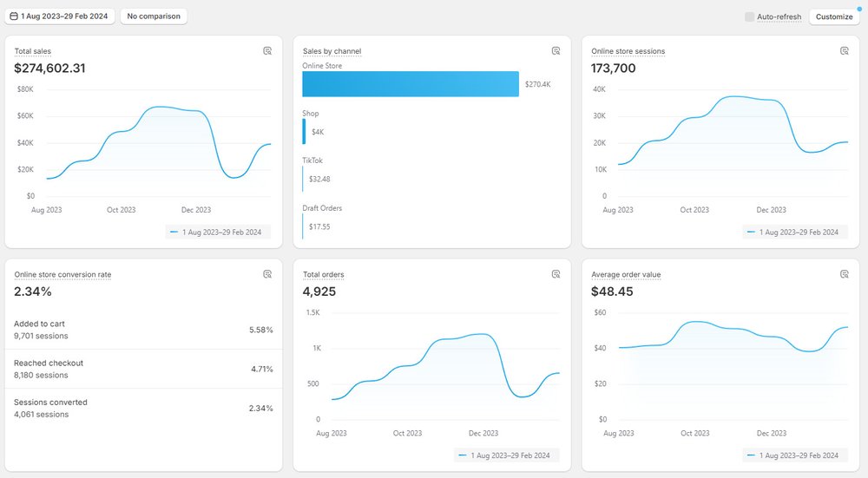This screenshot has height=478, width=868.
Task: Open report icon on Online store sessions card
Action: 844,51
